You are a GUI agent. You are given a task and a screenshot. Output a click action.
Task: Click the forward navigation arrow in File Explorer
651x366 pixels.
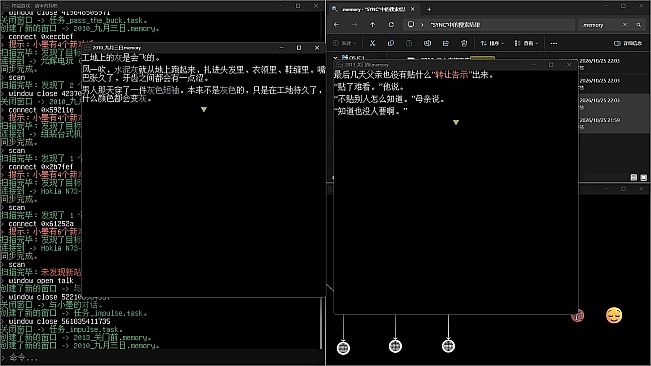[355, 25]
